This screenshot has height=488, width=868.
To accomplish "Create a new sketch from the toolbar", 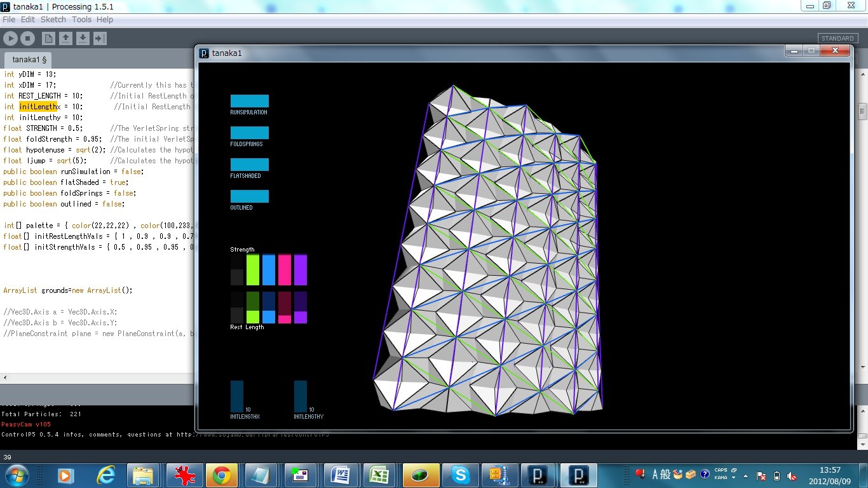I will pos(48,39).
